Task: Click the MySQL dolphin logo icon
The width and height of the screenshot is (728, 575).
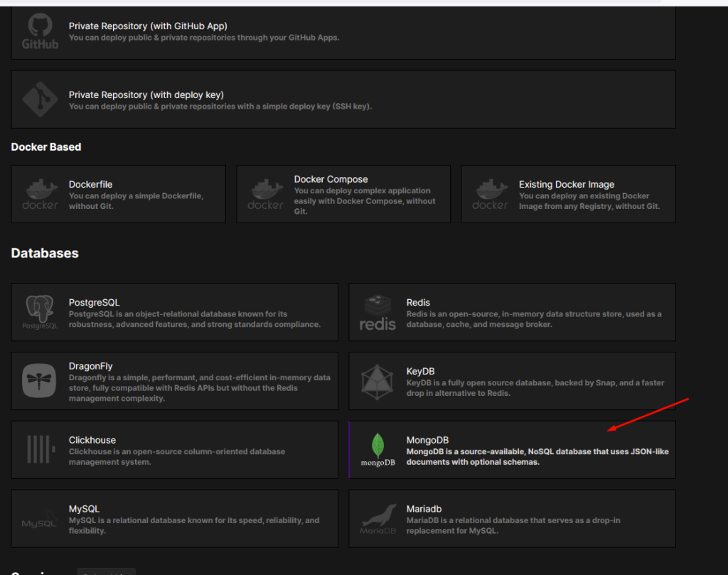Action: 40,518
